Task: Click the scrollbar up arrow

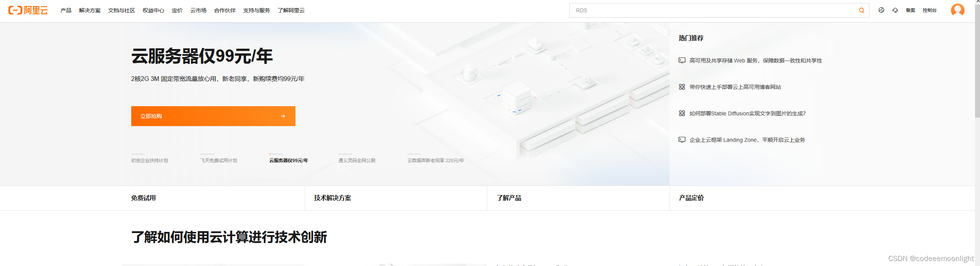Action: [977, 2]
